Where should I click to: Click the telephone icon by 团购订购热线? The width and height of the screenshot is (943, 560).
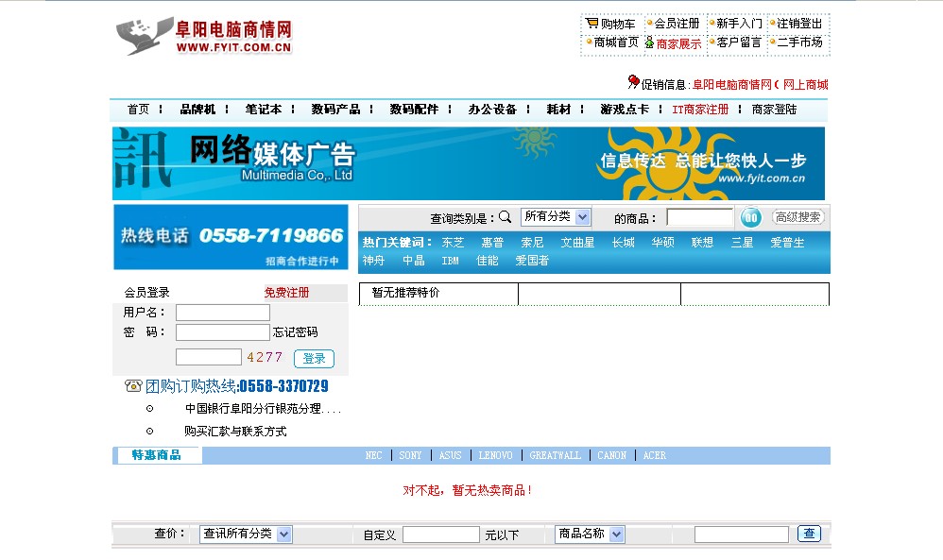133,385
